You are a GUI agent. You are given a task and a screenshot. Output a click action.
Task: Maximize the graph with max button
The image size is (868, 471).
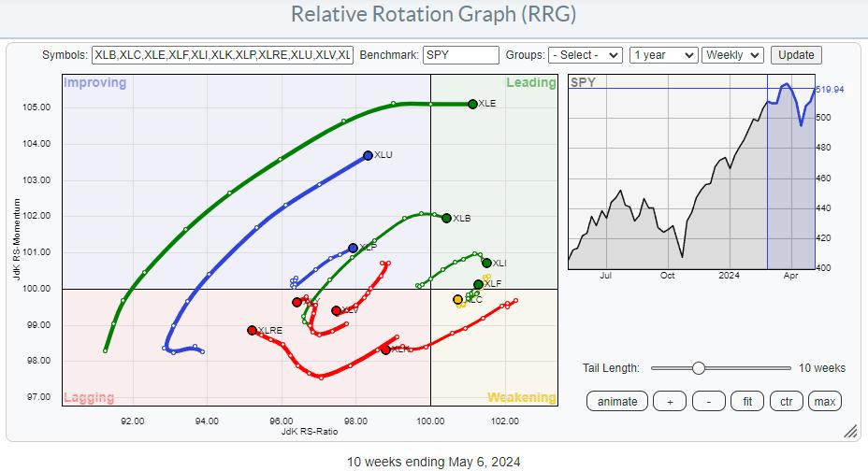pos(824,401)
